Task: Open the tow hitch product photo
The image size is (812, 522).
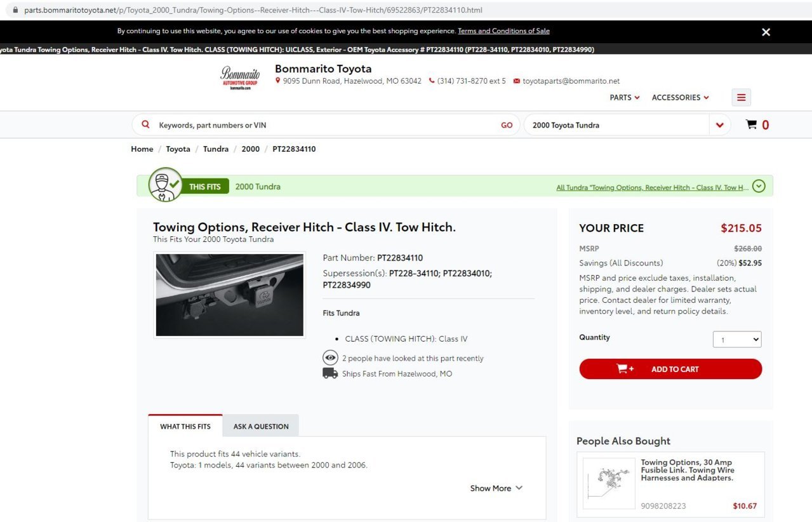Action: pos(230,295)
